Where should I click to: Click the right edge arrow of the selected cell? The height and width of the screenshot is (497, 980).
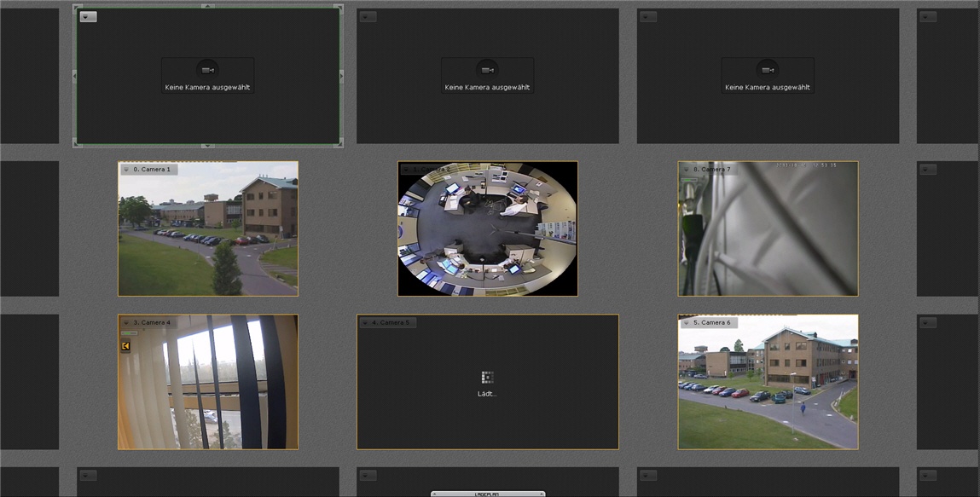coord(341,77)
